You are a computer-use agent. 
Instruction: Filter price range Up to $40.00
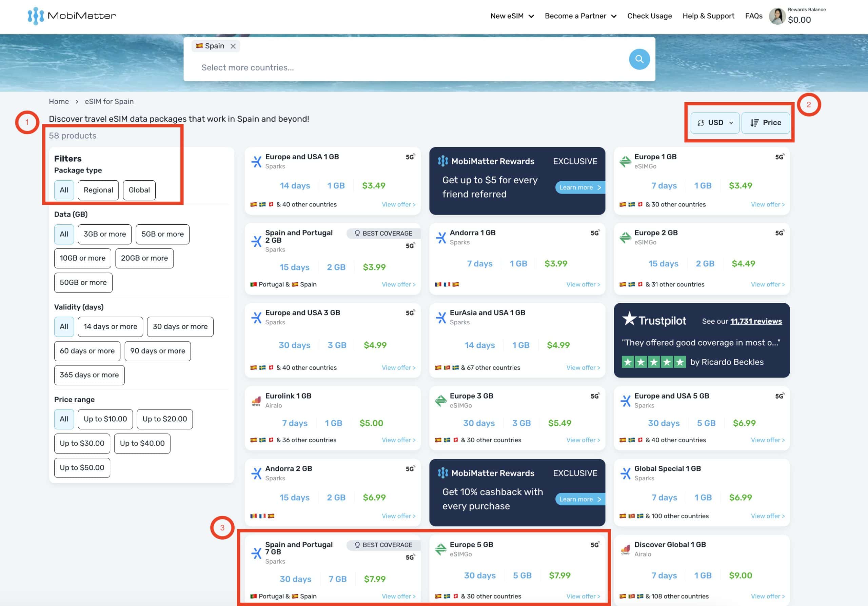(x=142, y=444)
